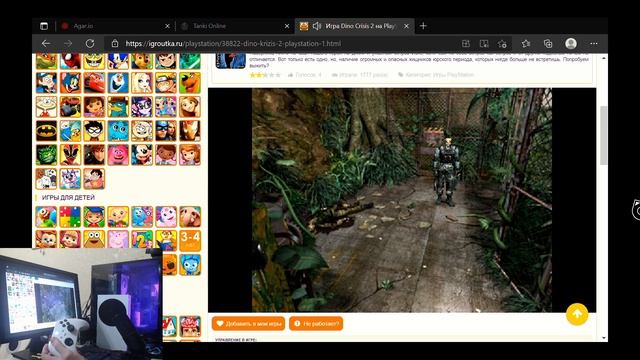Switch to the Tanki Online tab

[235, 26]
